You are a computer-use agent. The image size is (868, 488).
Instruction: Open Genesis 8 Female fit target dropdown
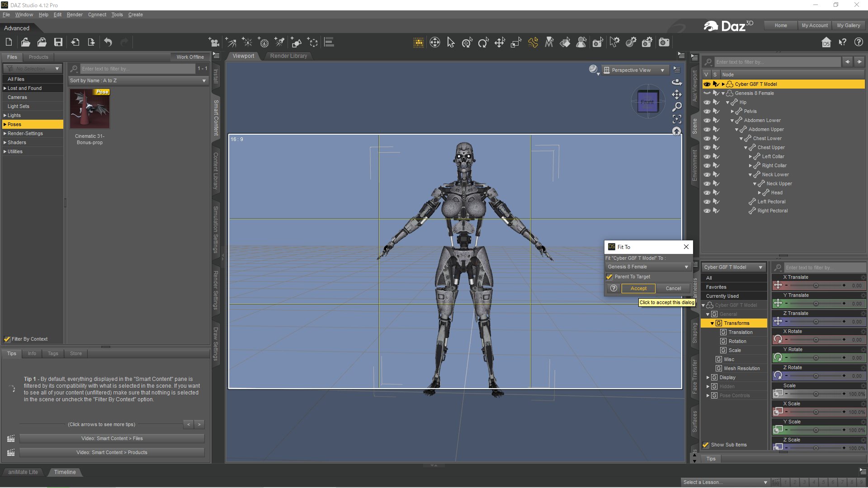[648, 267]
